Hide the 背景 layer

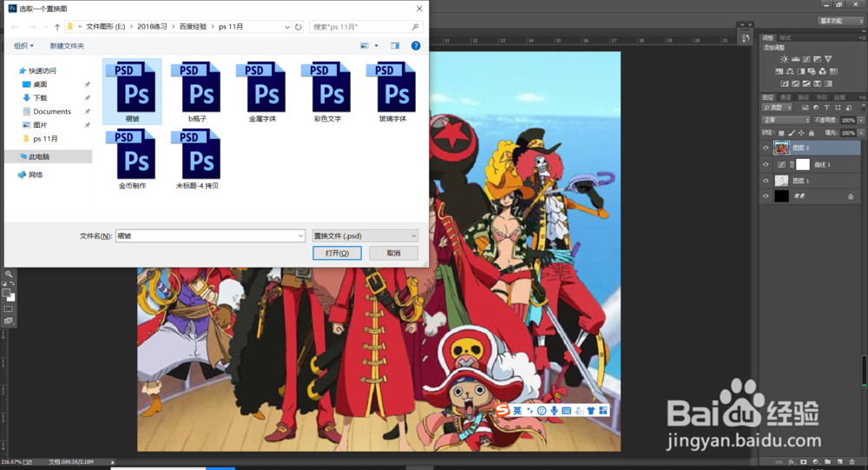[x=766, y=195]
